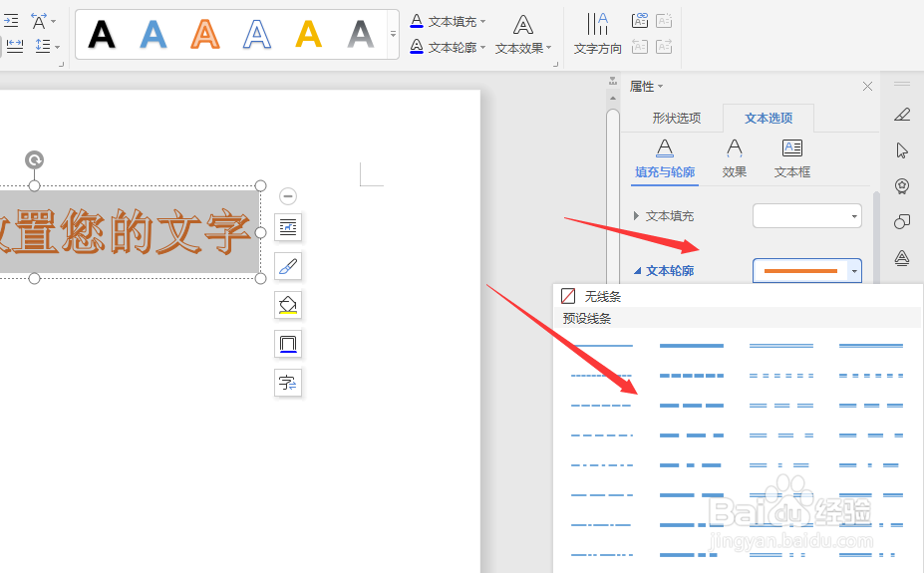Click the rotate handle above the text box
The width and height of the screenshot is (924, 573).
[34, 159]
